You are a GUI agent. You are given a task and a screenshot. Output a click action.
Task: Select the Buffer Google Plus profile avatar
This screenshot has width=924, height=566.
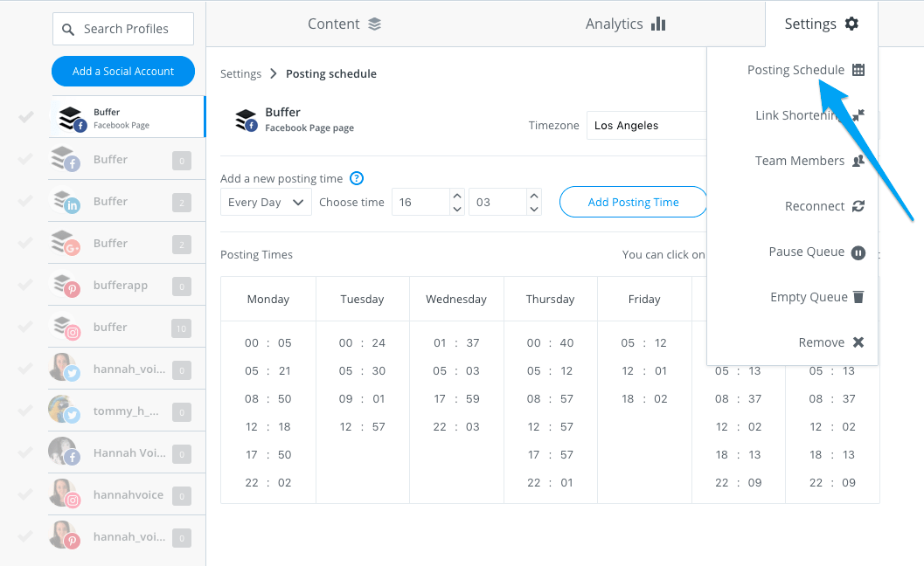point(66,243)
